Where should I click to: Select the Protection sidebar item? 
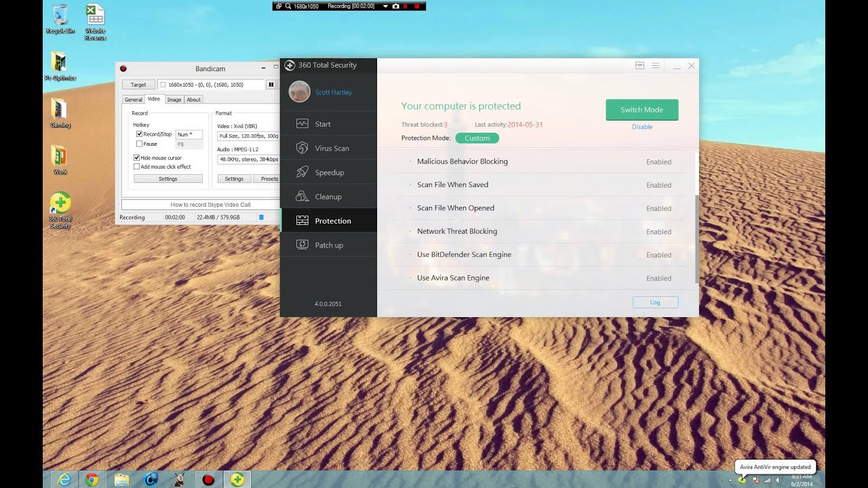328,221
